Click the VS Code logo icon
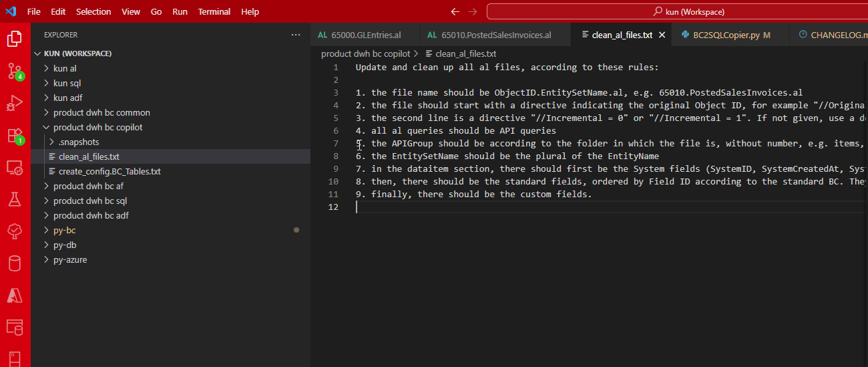This screenshot has width=868, height=367. (x=10, y=11)
